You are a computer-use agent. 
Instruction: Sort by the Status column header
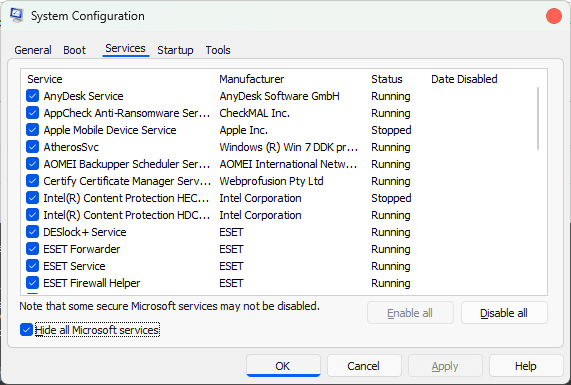click(x=387, y=79)
